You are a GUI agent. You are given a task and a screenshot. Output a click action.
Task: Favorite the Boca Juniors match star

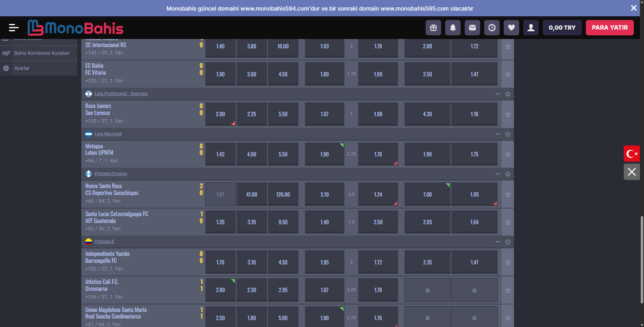click(508, 114)
